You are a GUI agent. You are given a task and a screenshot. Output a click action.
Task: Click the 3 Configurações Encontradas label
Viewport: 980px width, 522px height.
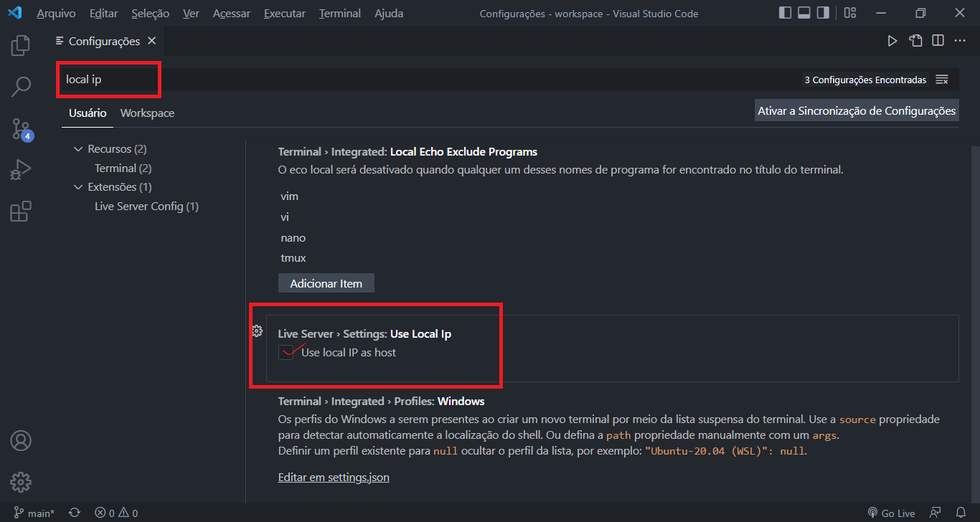[x=865, y=80]
